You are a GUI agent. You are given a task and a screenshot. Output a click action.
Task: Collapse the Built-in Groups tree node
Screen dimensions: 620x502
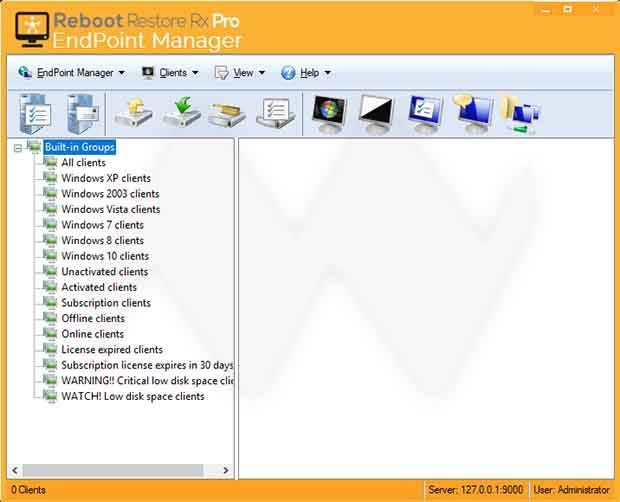coord(17,148)
